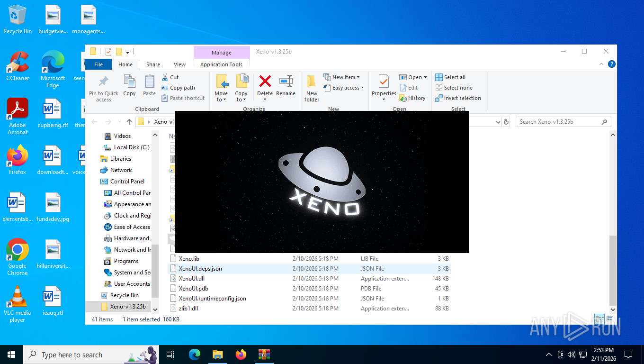Switch to Details view icon in status bar
This screenshot has height=364, width=644.
(x=600, y=319)
